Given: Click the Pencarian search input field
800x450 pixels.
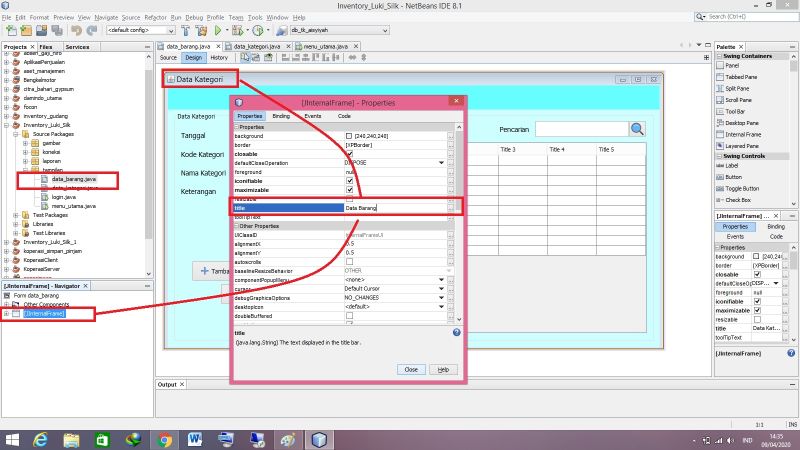Looking at the screenshot, I should tap(582, 130).
